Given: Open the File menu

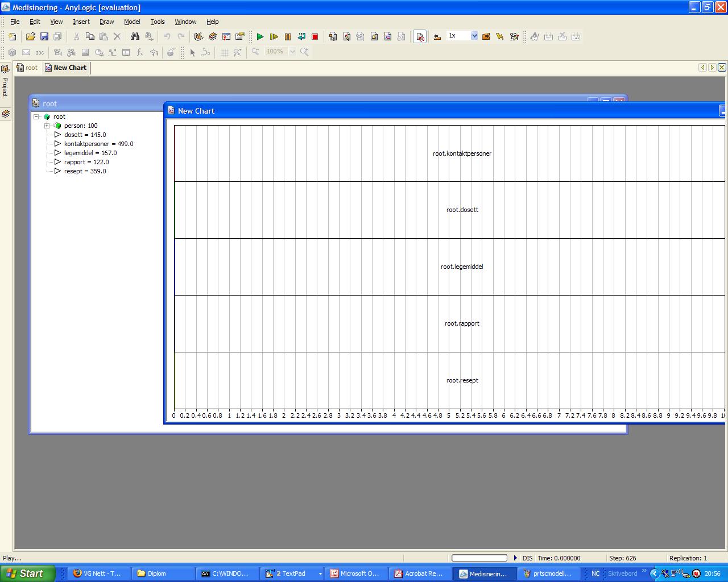Looking at the screenshot, I should 15,22.
